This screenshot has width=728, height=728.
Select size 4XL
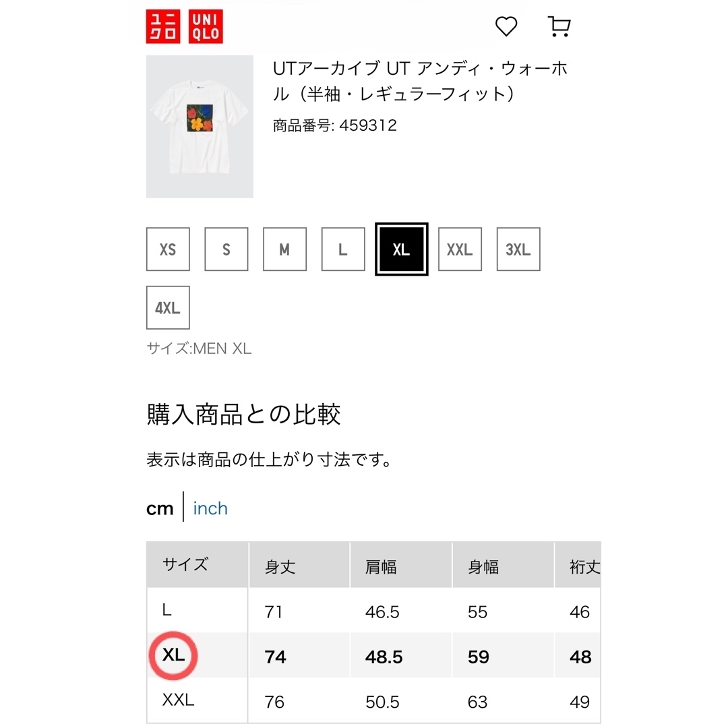click(168, 308)
